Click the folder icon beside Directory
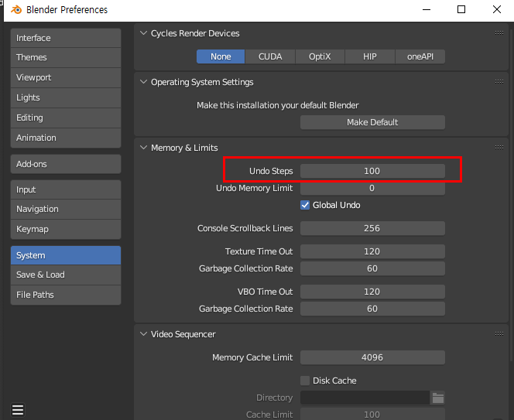The width and height of the screenshot is (514, 420). click(437, 398)
